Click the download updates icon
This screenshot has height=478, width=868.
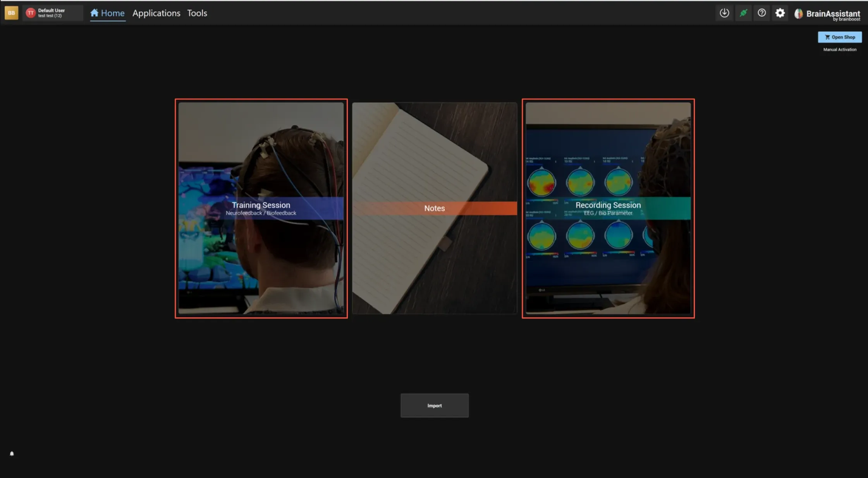[x=724, y=13]
